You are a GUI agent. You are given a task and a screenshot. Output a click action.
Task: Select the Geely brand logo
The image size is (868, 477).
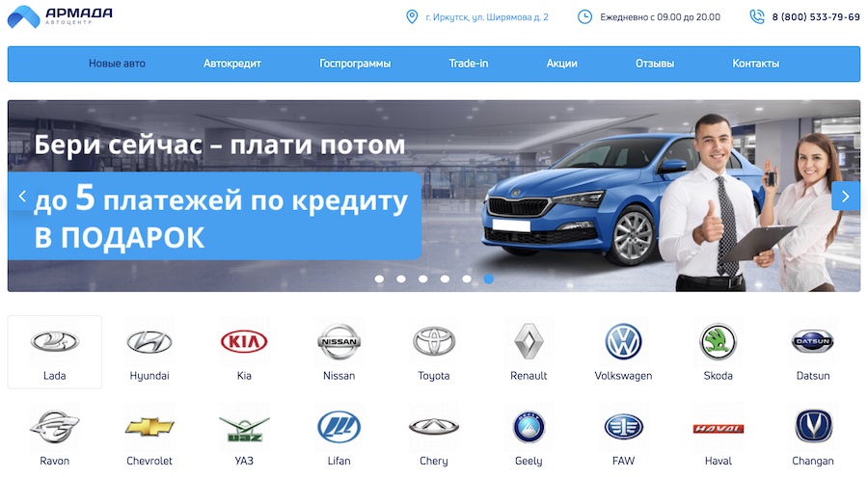[x=529, y=427]
